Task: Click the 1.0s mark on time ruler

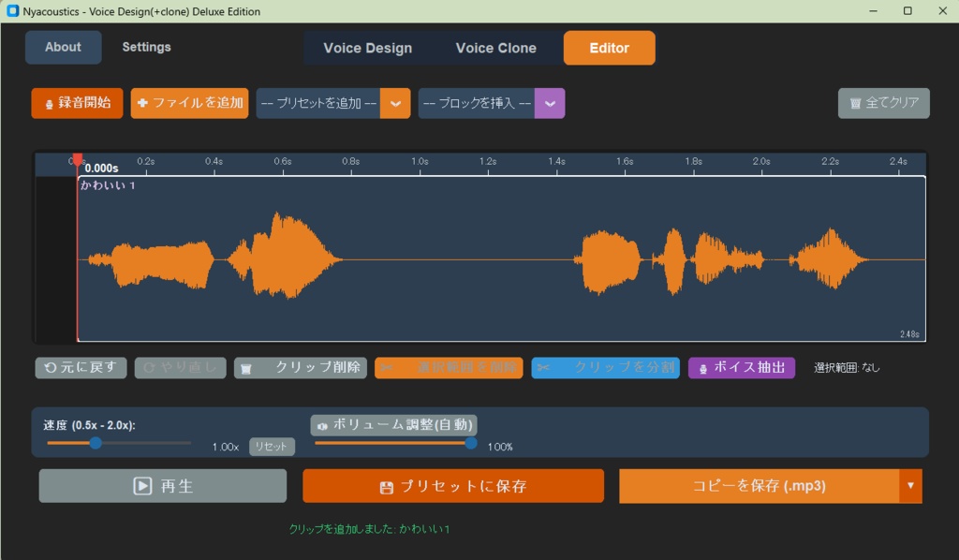Action: click(x=420, y=161)
